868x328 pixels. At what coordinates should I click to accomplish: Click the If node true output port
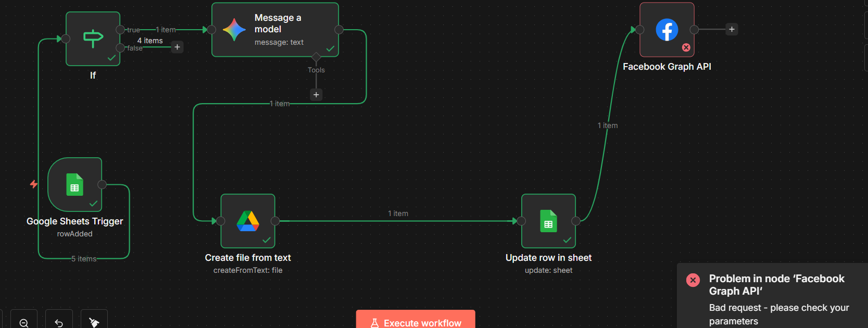[x=120, y=30]
